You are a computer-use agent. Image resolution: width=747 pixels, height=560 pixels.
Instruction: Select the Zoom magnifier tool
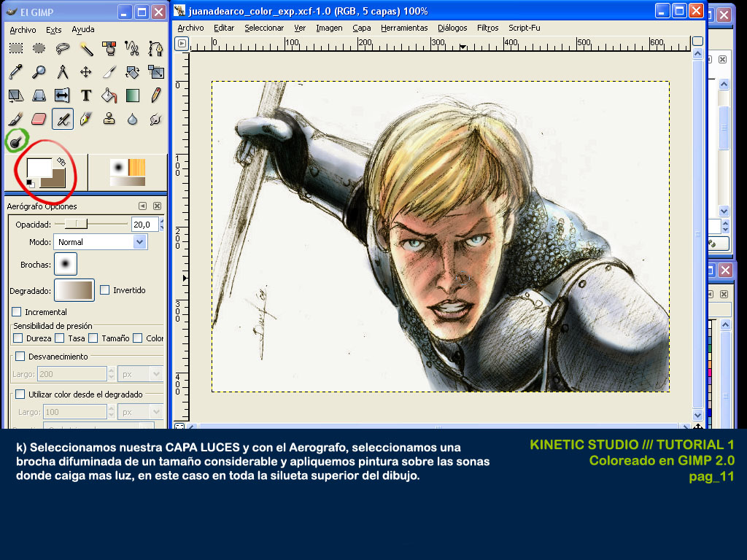[39, 72]
